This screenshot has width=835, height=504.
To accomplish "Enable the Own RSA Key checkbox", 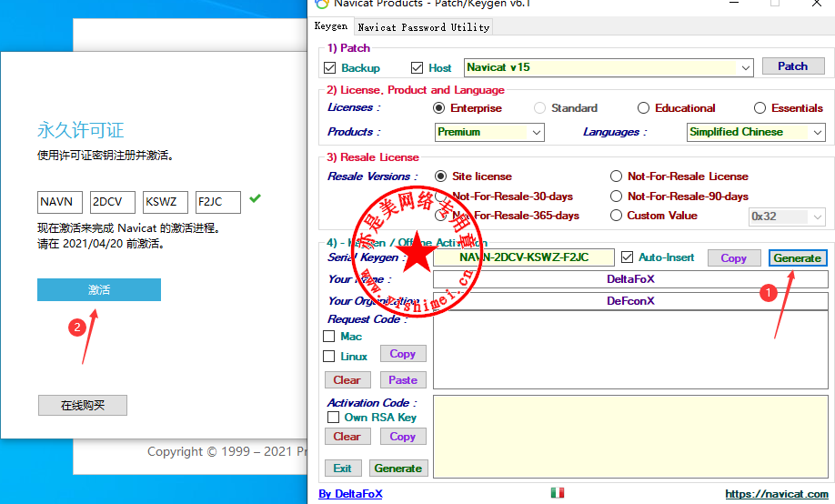I will tap(333, 418).
